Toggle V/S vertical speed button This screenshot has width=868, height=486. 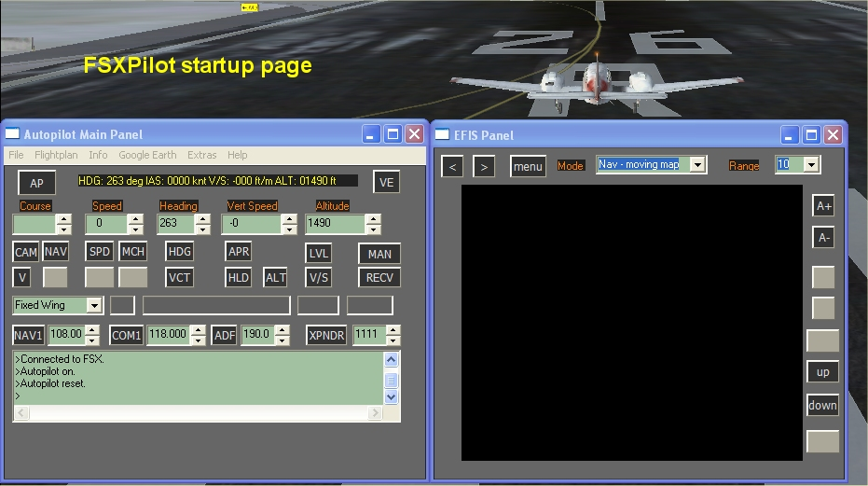click(318, 277)
